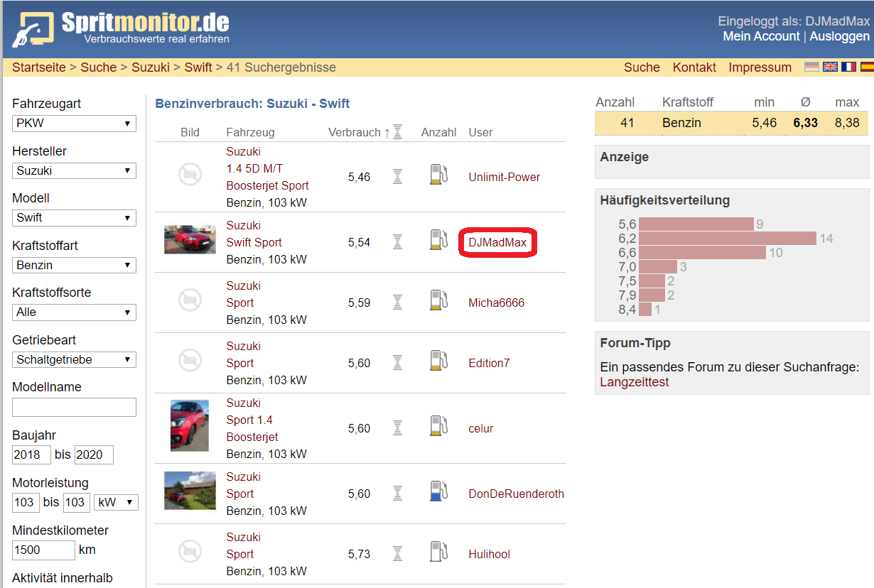
Task: Switch language to Spanish flag
Action: (867, 67)
